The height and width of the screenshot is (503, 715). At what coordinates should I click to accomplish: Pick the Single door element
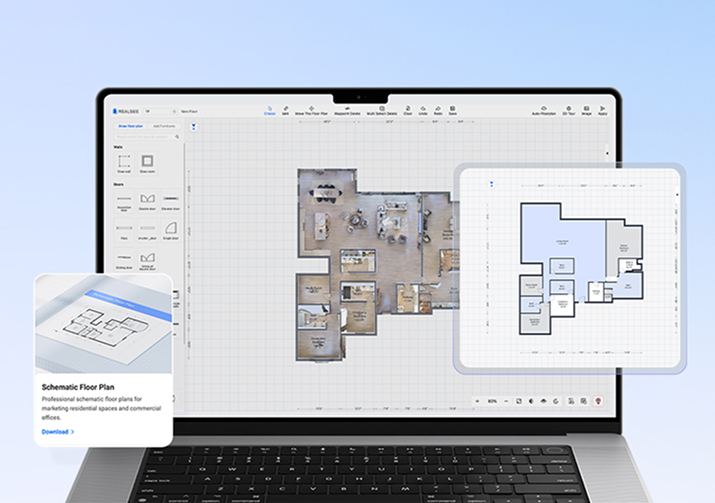coord(170,230)
